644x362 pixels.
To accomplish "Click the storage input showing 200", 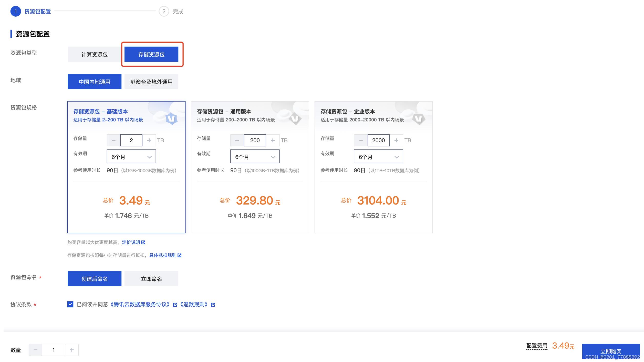I will 255,140.
